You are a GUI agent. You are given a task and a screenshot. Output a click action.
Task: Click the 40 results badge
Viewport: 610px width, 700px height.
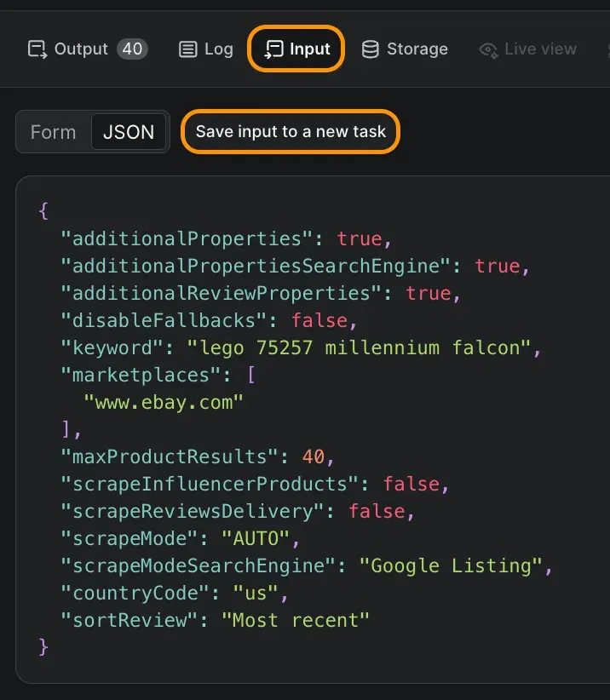pos(132,49)
